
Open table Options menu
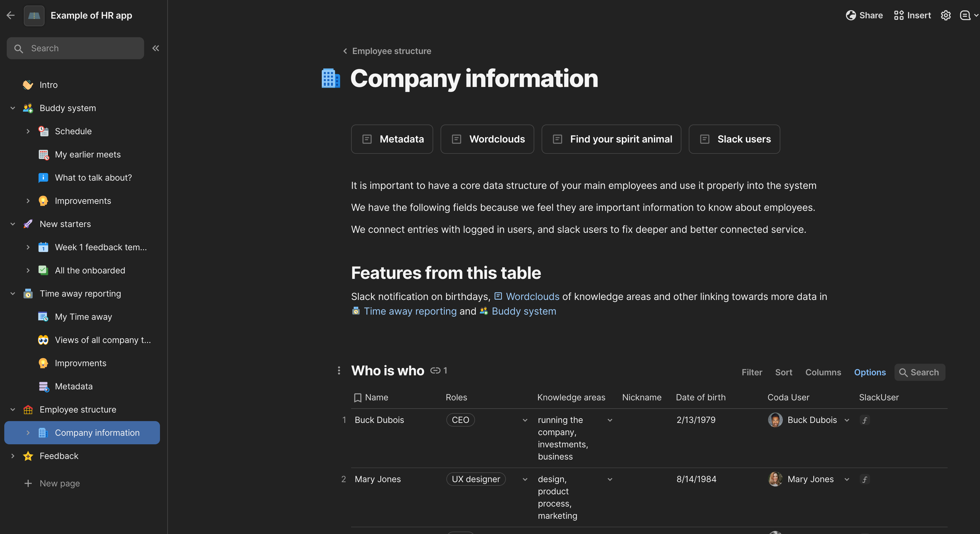[870, 372]
